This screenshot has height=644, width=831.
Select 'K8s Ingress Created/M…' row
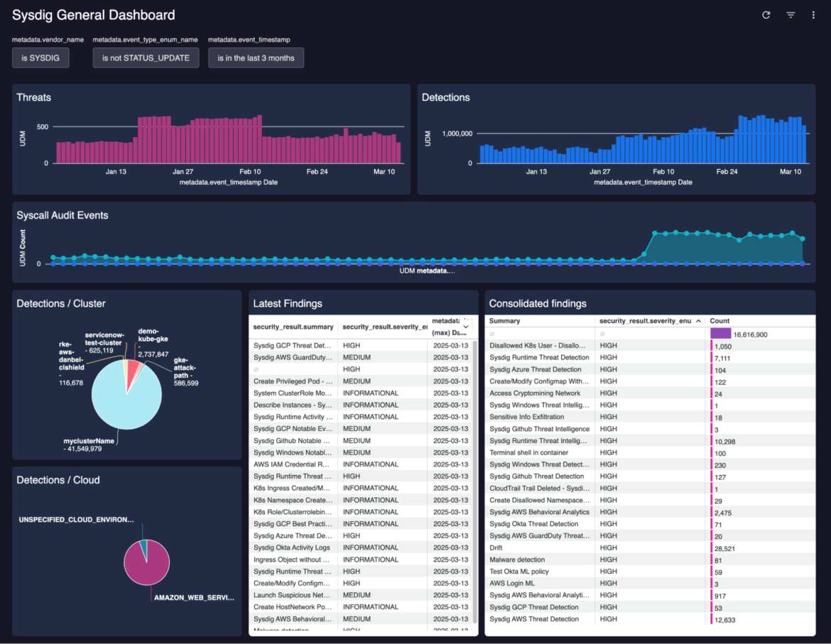[x=360, y=489]
